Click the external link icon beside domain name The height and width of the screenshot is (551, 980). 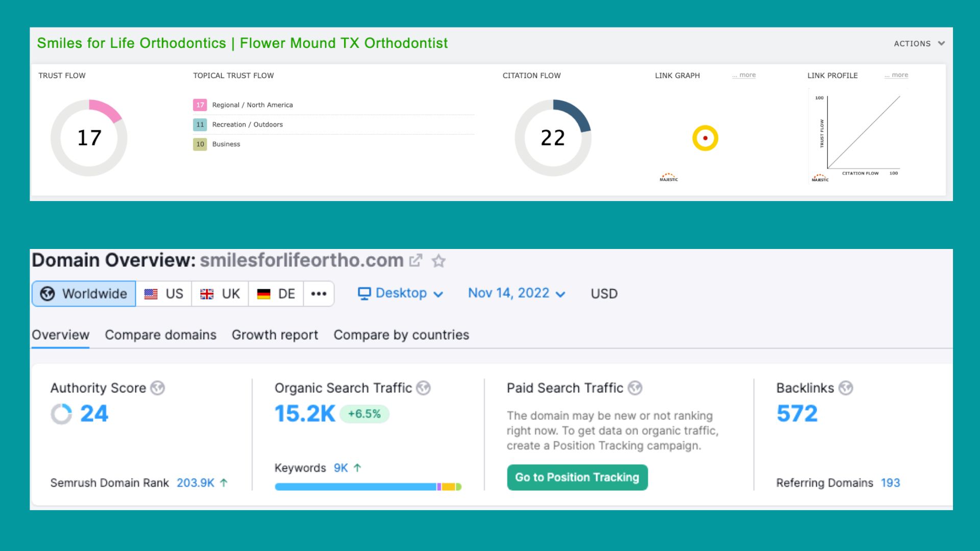(416, 261)
